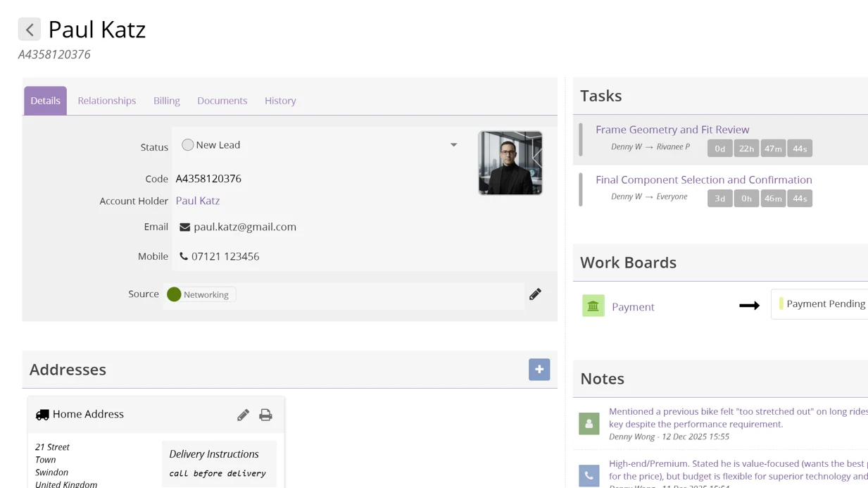Select the New Lead status radio button
Image resolution: width=868 pixels, height=488 pixels.
[x=187, y=144]
